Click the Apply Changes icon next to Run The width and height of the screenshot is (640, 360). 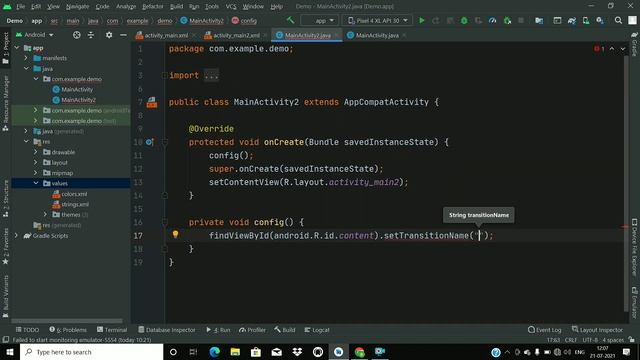436,20
